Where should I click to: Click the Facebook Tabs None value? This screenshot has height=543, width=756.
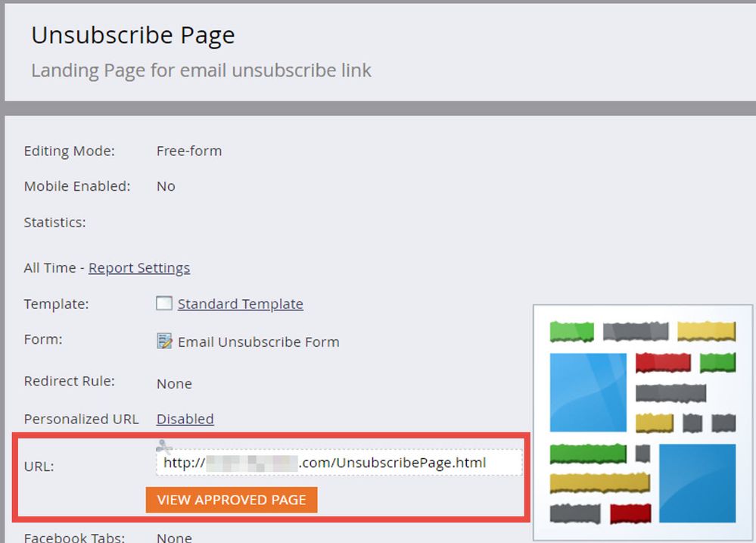(174, 537)
